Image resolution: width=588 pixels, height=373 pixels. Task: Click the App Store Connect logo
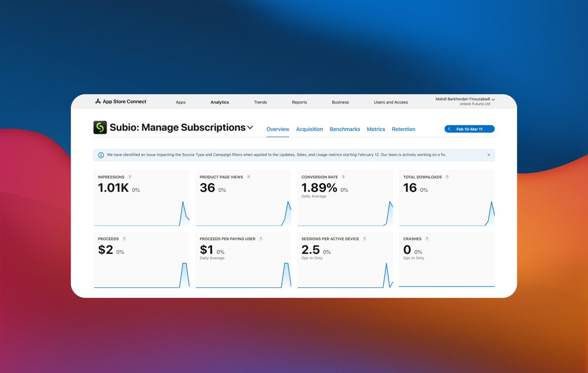tap(98, 101)
